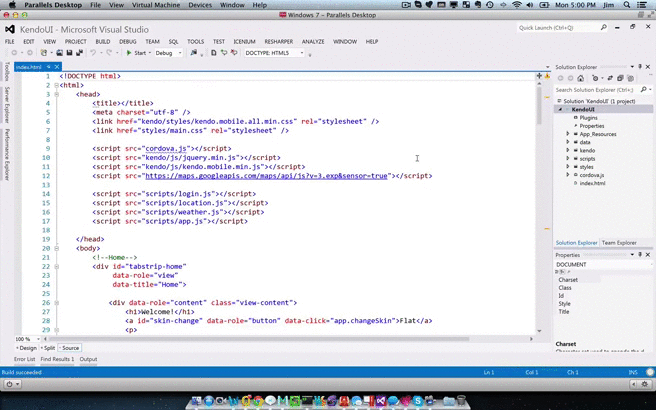The image size is (656, 410).
Task: Click the red-marked icon left of the DOCTYPE dropdown
Action: click(234, 53)
